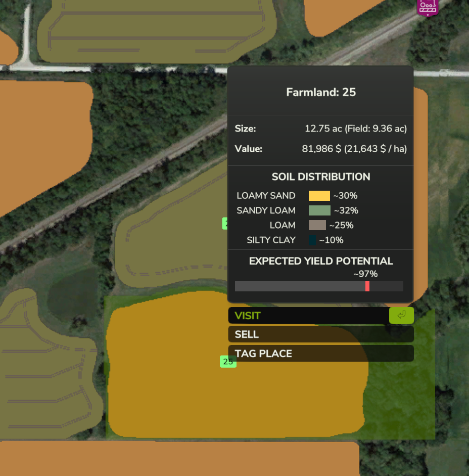Pick the gray Loam color swatch

pos(317,225)
